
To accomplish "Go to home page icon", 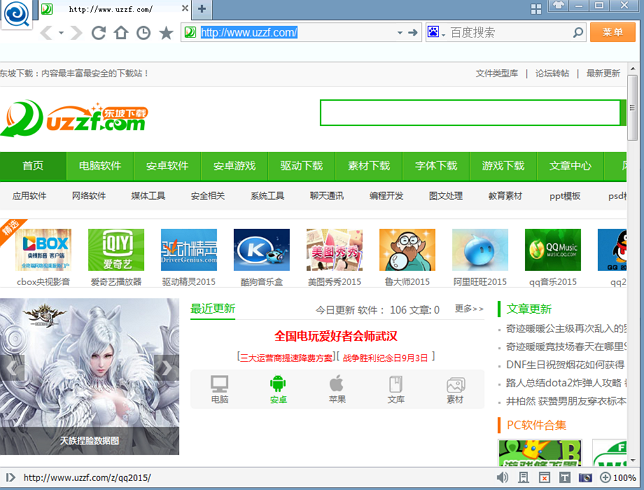I will (121, 32).
